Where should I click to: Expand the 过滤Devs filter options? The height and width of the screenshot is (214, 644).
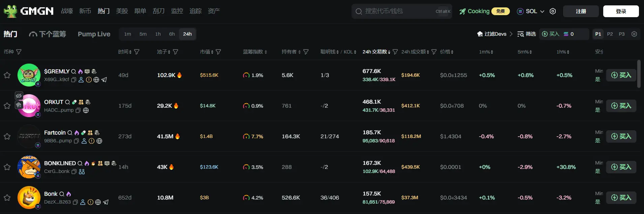click(495, 34)
